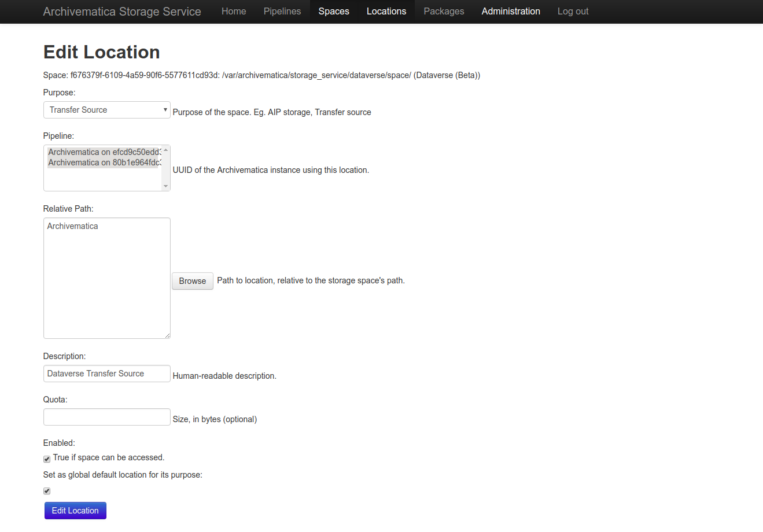Select pipeline 'Archivematica on efcd9c50edd3'
763x532 pixels.
pos(104,152)
